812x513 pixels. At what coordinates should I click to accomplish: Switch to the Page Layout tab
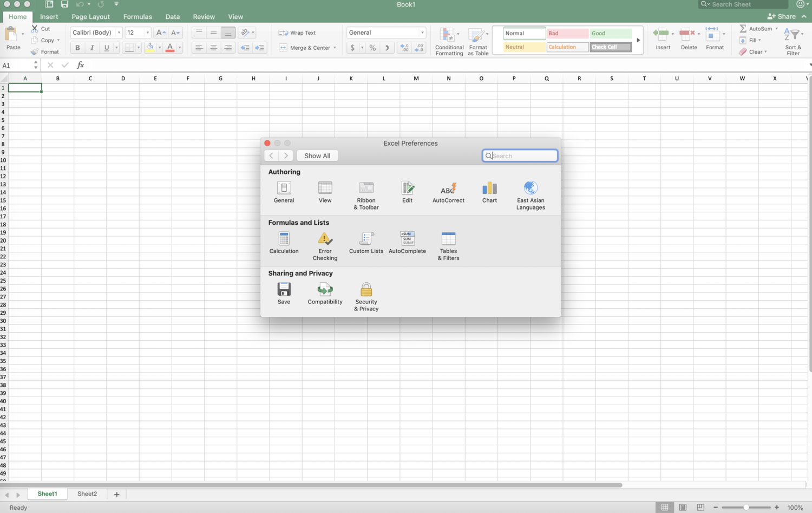(90, 17)
